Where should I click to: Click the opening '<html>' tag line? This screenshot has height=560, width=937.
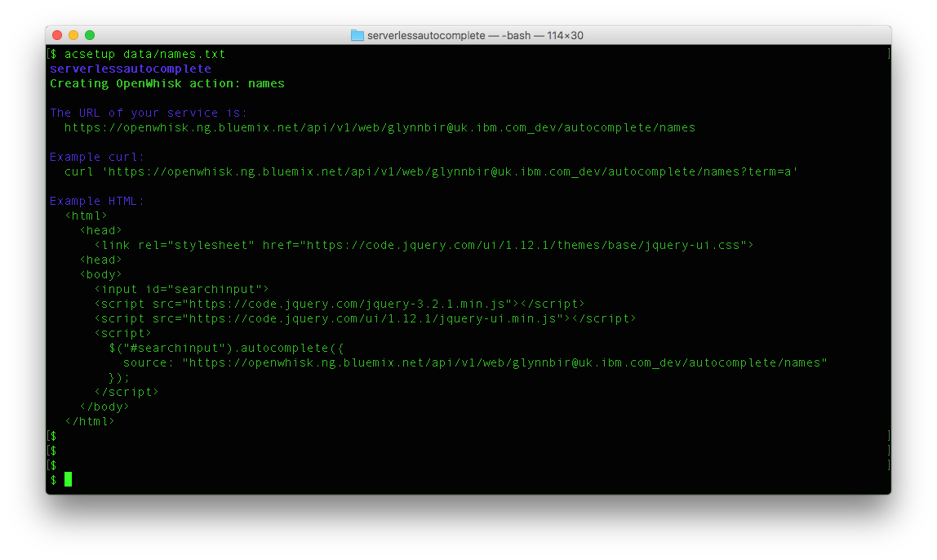pyautogui.click(x=86, y=216)
